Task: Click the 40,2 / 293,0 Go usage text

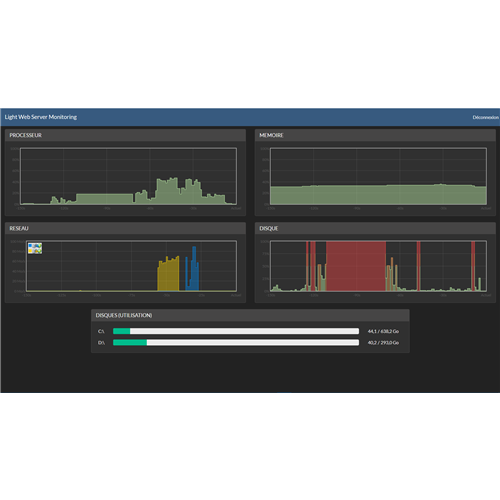Action: tap(383, 343)
